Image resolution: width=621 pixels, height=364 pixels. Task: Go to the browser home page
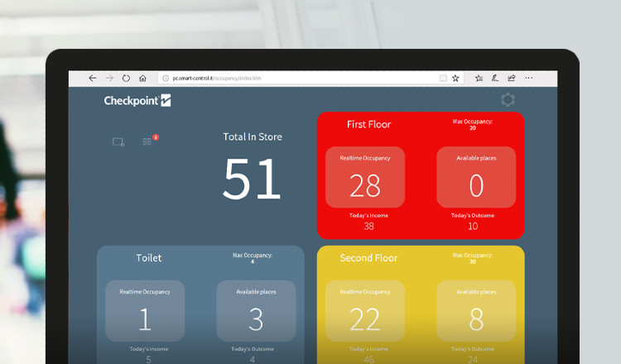point(142,78)
